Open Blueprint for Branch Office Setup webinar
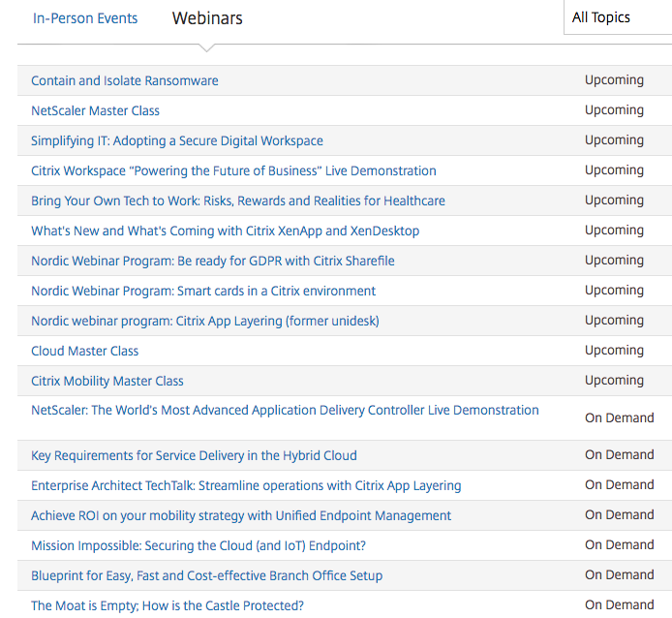The image size is (672, 618). (206, 575)
